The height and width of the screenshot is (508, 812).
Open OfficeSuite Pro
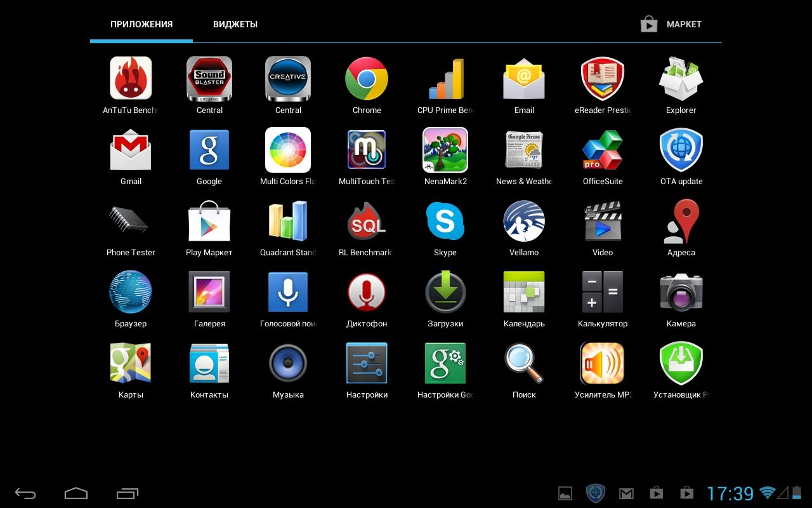(x=603, y=150)
